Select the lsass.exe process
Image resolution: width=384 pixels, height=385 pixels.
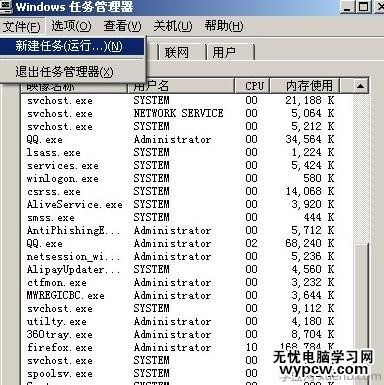coord(187,152)
